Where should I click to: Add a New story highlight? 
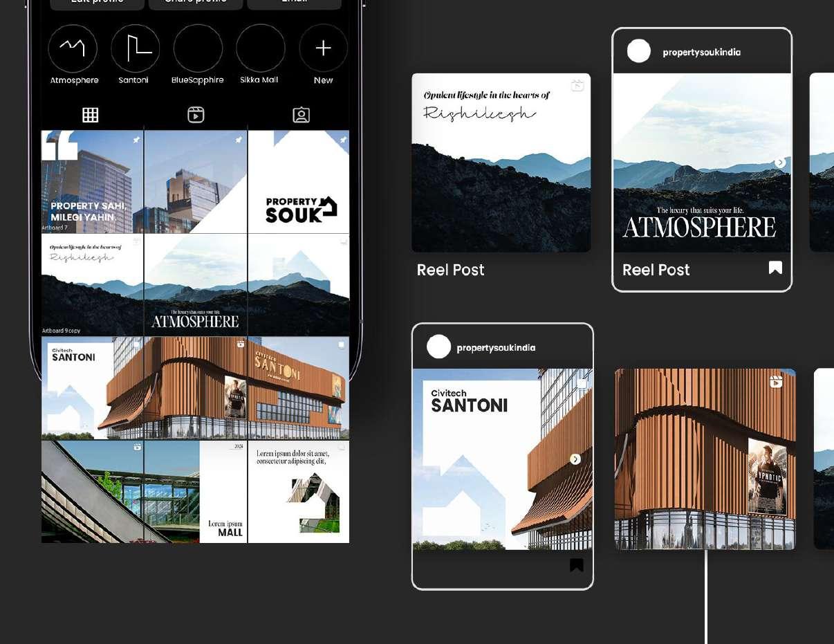[323, 48]
